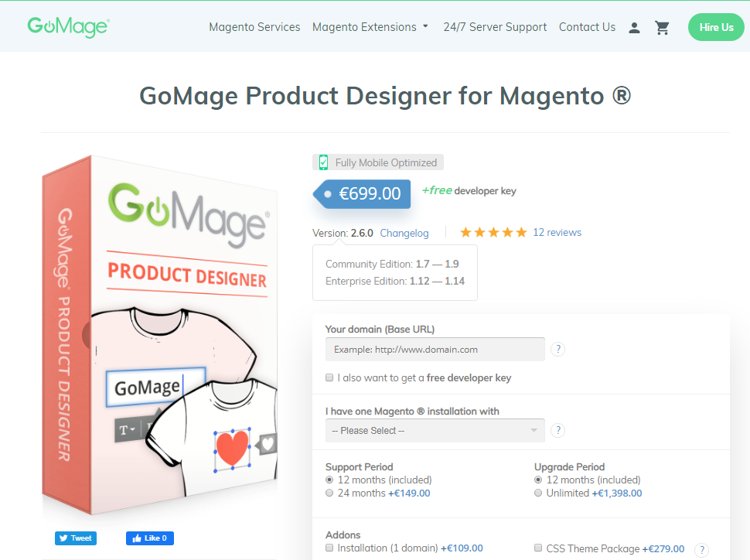
Task: Click the page title GoMage Product Designer for Magento
Action: point(385,96)
